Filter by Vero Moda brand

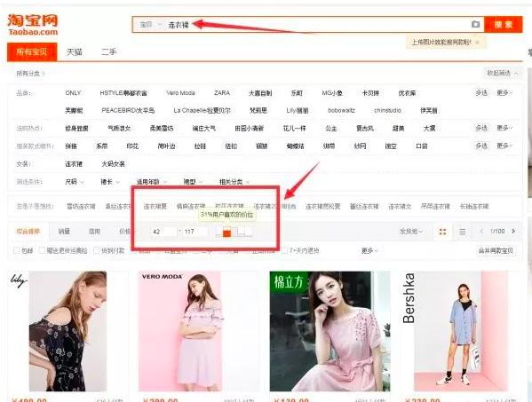click(x=180, y=93)
